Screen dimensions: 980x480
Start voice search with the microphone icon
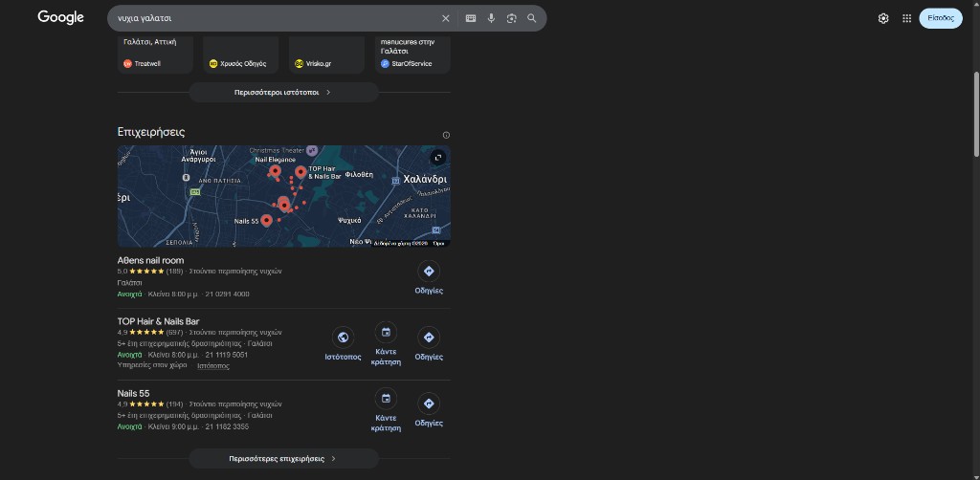coord(491,18)
